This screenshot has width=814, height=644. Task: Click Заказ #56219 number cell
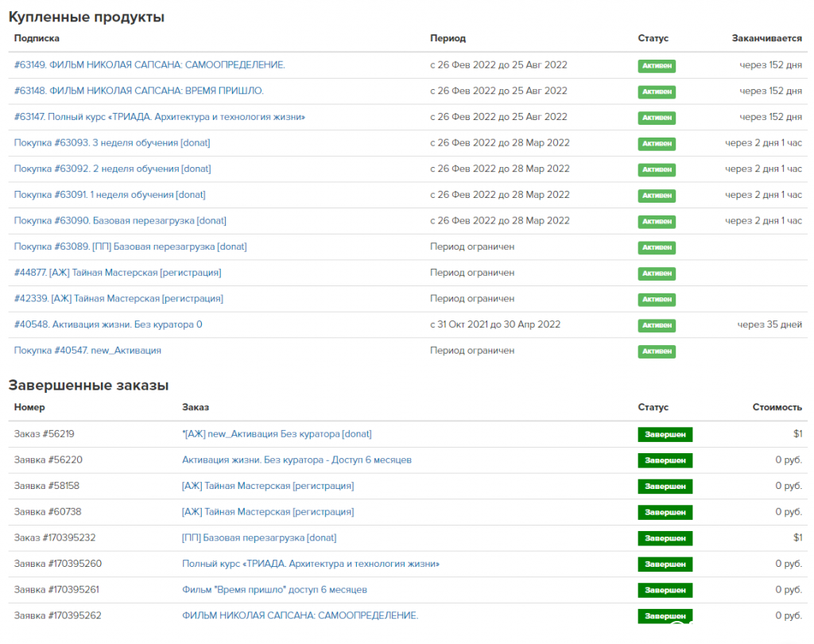[x=45, y=433]
